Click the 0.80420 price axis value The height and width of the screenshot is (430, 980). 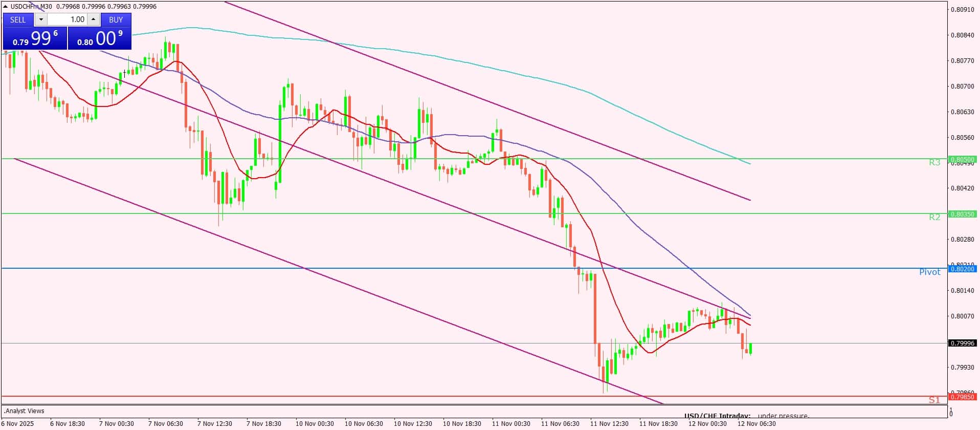(x=962, y=188)
